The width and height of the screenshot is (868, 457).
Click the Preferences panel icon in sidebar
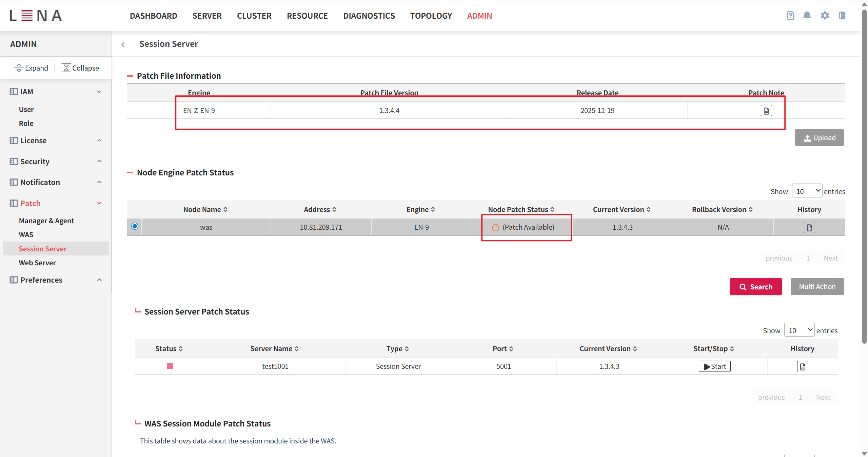click(14, 280)
